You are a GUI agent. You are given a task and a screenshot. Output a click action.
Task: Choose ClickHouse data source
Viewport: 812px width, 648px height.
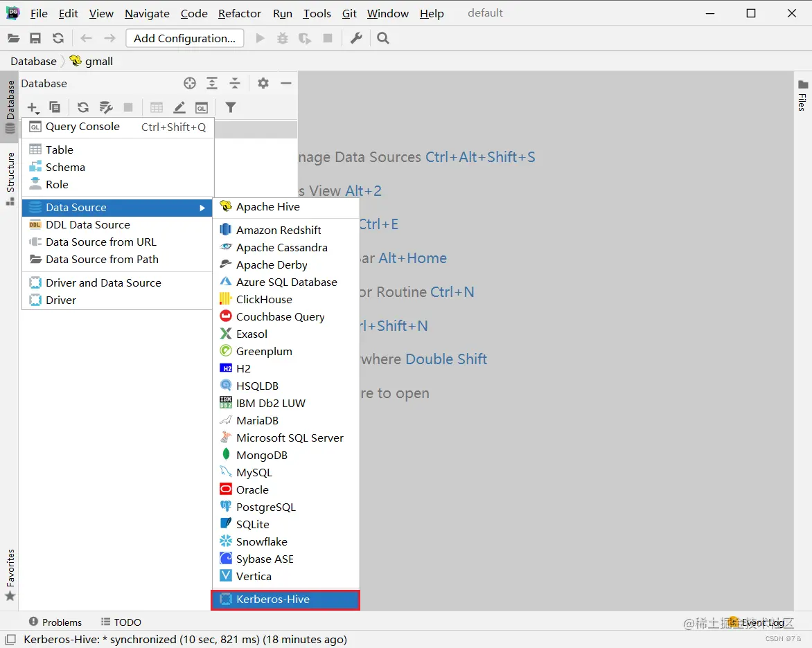[286, 299]
